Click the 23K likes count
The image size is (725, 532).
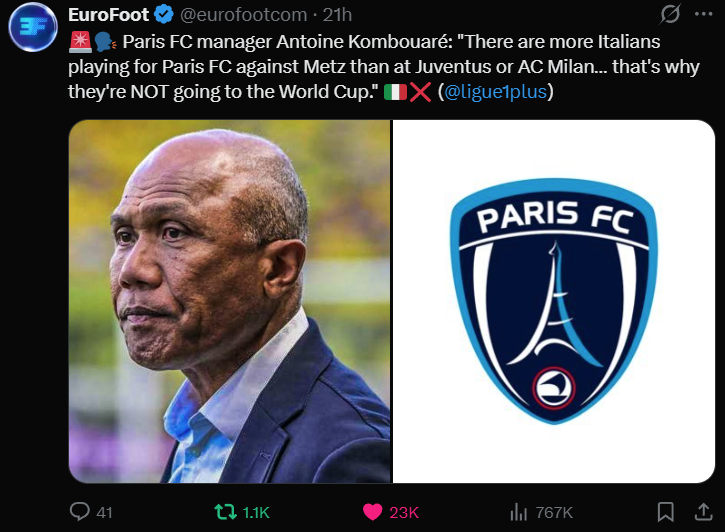(404, 512)
